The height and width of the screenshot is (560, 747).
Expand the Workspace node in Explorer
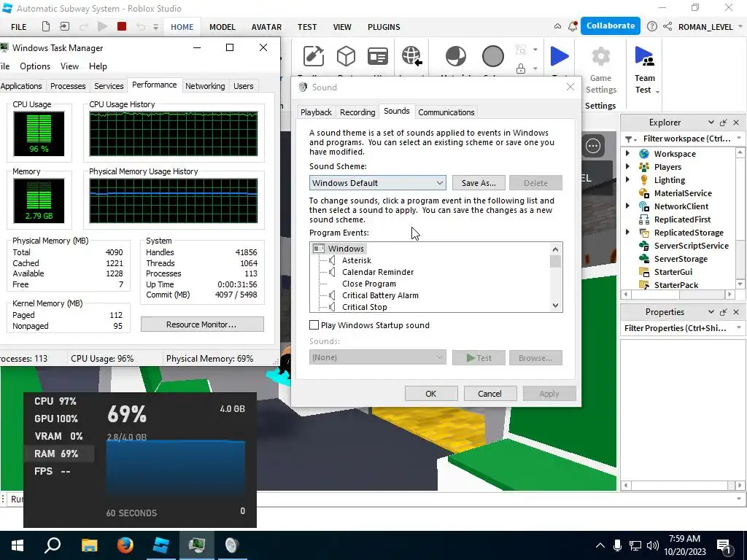628,153
